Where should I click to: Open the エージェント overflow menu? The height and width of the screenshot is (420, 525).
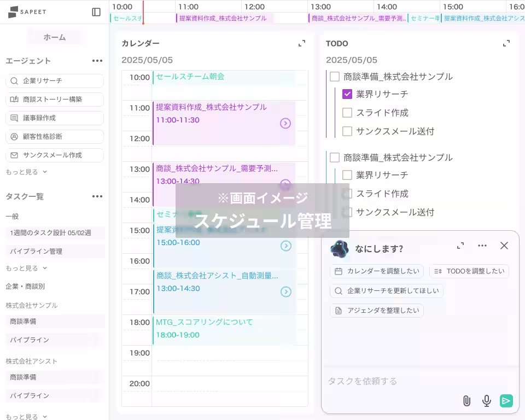(97, 60)
